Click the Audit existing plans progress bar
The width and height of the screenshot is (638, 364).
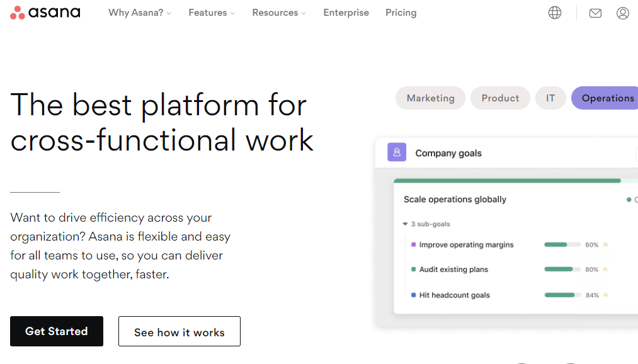tap(562, 270)
